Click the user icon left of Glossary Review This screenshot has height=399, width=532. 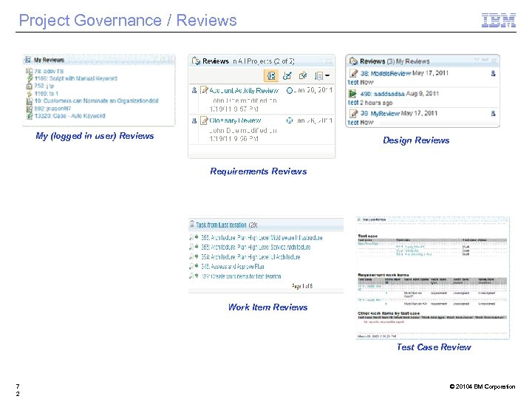[194, 120]
